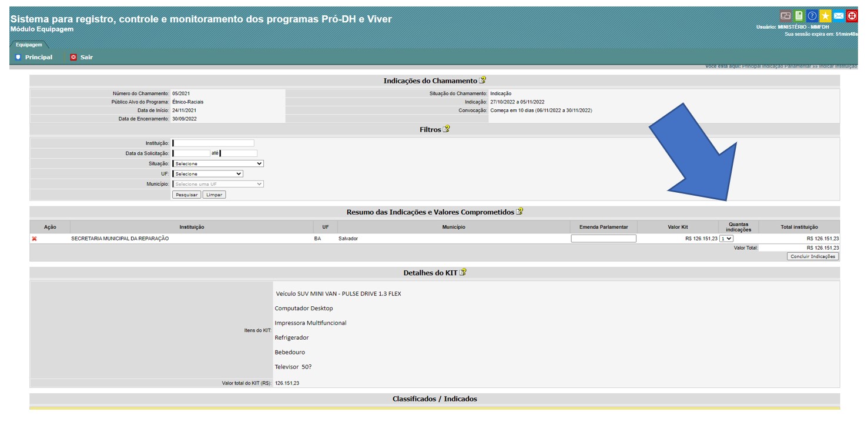
Task: Click help icon beside Detalhes do KIT
Action: (463, 273)
